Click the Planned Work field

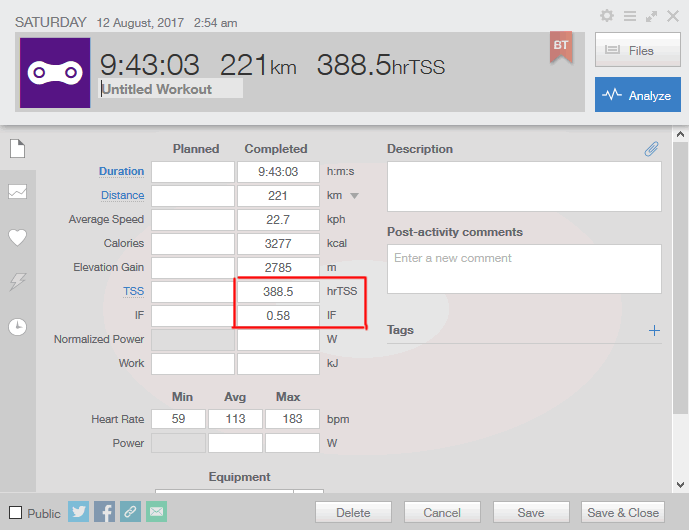[x=193, y=363]
